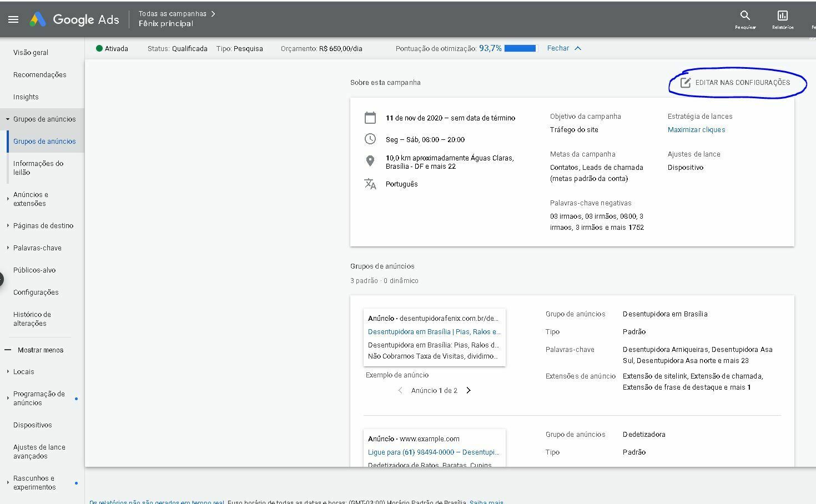Click the Fênix principal campaign name

point(166,23)
